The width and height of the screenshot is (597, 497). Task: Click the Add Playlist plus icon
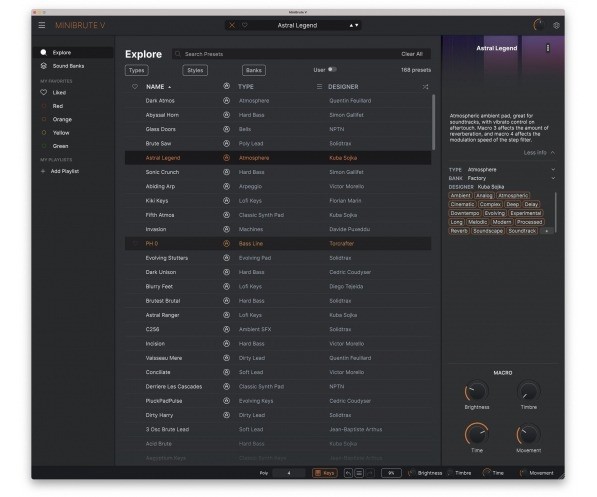pos(43,171)
